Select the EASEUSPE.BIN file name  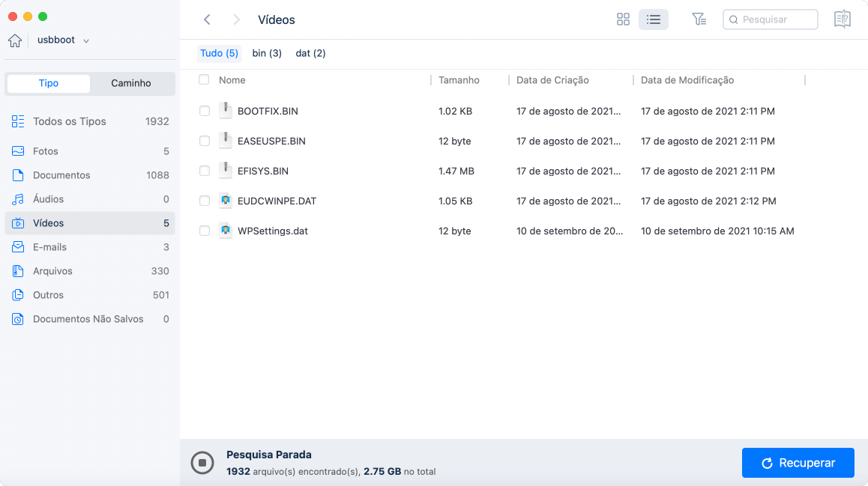tap(271, 141)
